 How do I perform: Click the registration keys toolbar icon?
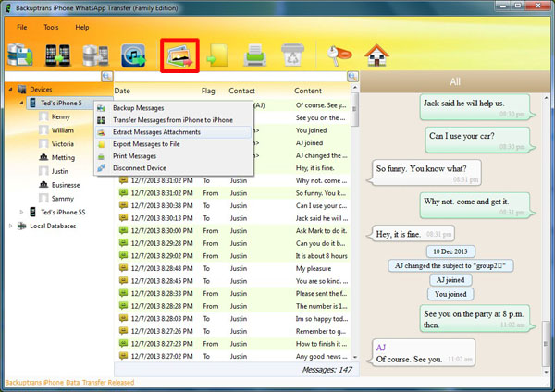[x=339, y=55]
